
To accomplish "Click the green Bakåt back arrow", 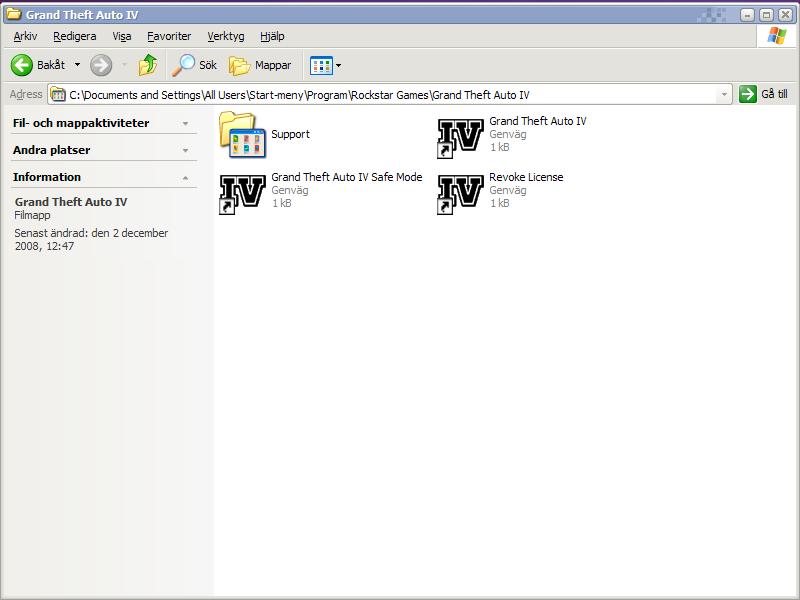I will (22, 65).
